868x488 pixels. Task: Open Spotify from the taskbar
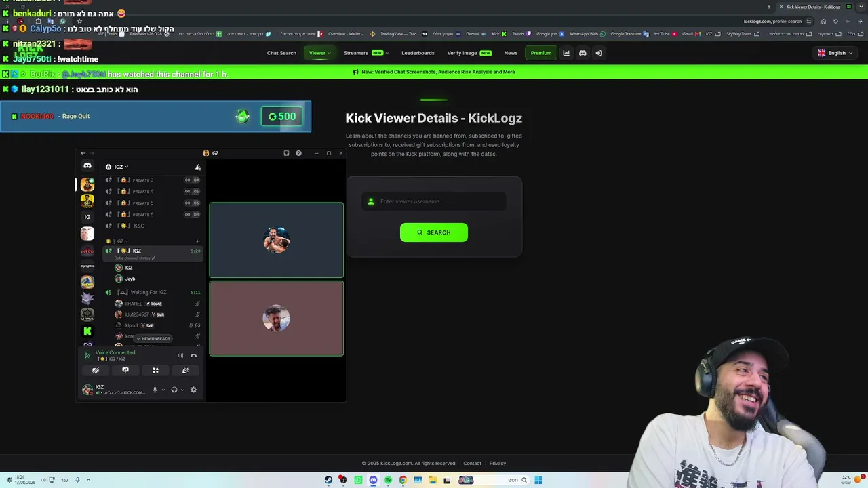(x=388, y=480)
